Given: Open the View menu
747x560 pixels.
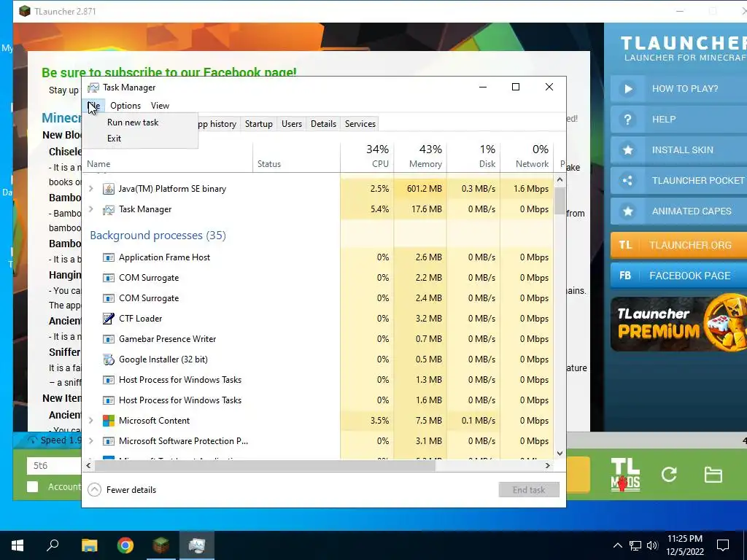Looking at the screenshot, I should (x=160, y=106).
